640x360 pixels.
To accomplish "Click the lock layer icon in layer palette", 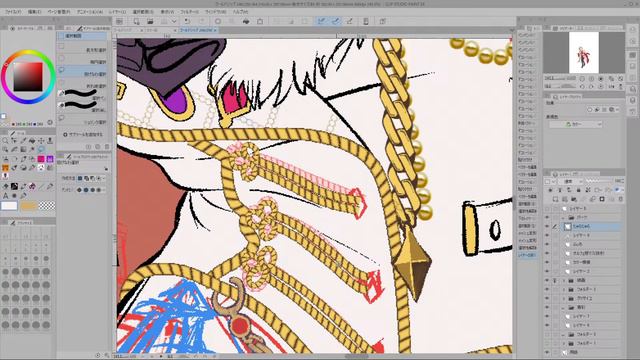I will click(578, 190).
